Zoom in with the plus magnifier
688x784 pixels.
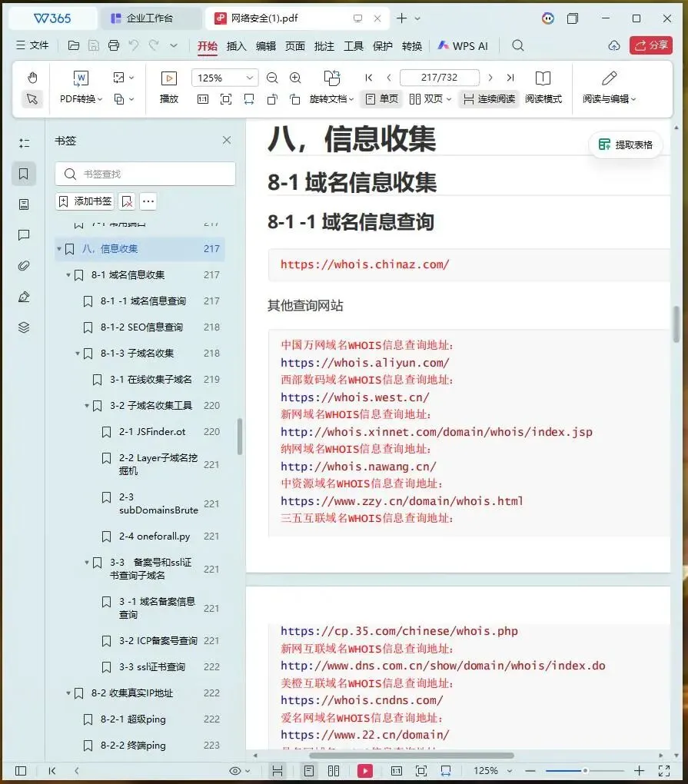(x=295, y=78)
